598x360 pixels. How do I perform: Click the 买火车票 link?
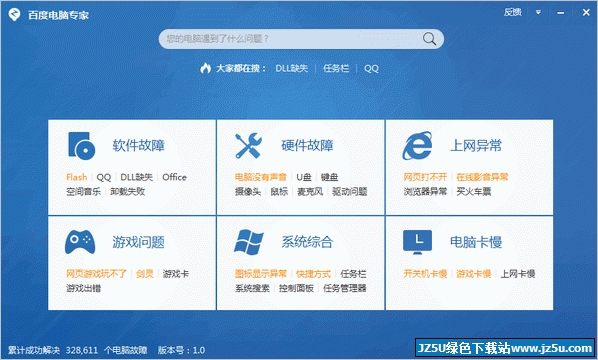point(474,191)
